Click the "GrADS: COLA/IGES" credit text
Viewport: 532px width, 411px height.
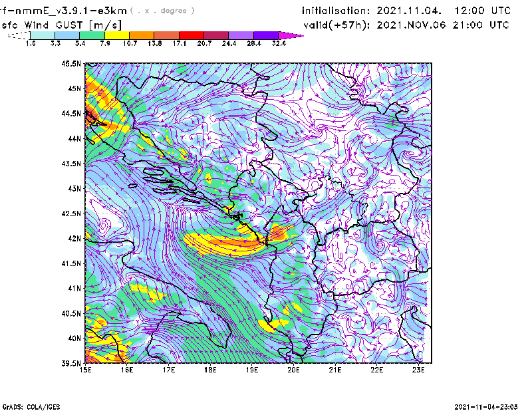coord(31,407)
